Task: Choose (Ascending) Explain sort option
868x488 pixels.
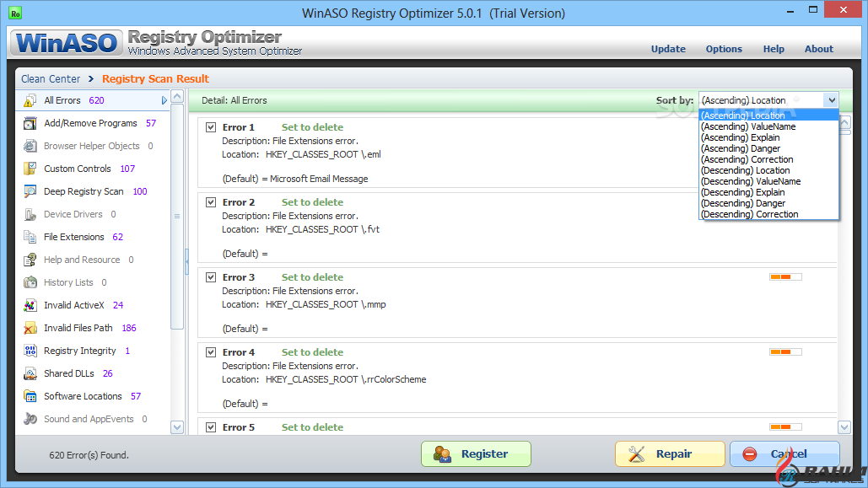Action: coord(769,137)
